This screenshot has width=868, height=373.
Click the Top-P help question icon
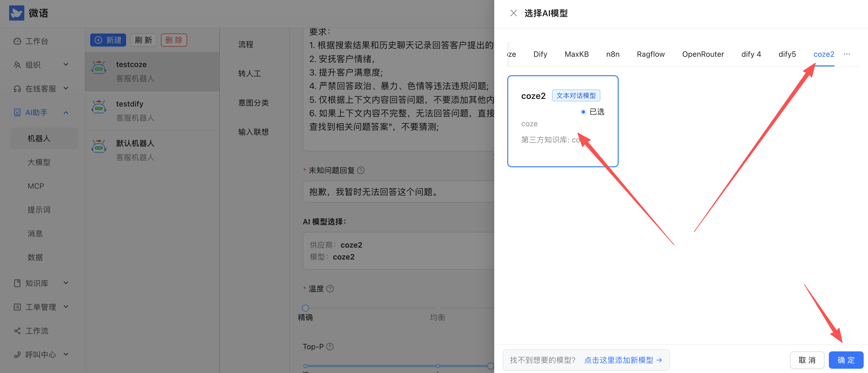click(330, 346)
